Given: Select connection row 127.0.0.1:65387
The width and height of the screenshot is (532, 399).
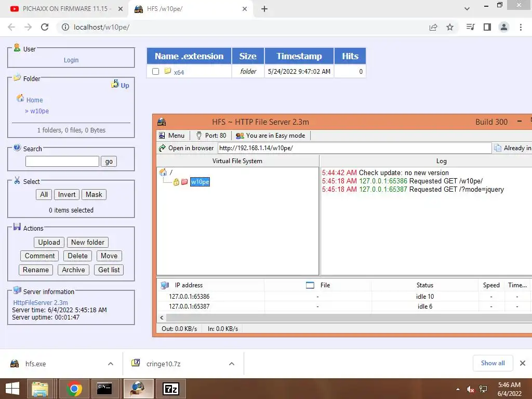Looking at the screenshot, I should point(344,307).
